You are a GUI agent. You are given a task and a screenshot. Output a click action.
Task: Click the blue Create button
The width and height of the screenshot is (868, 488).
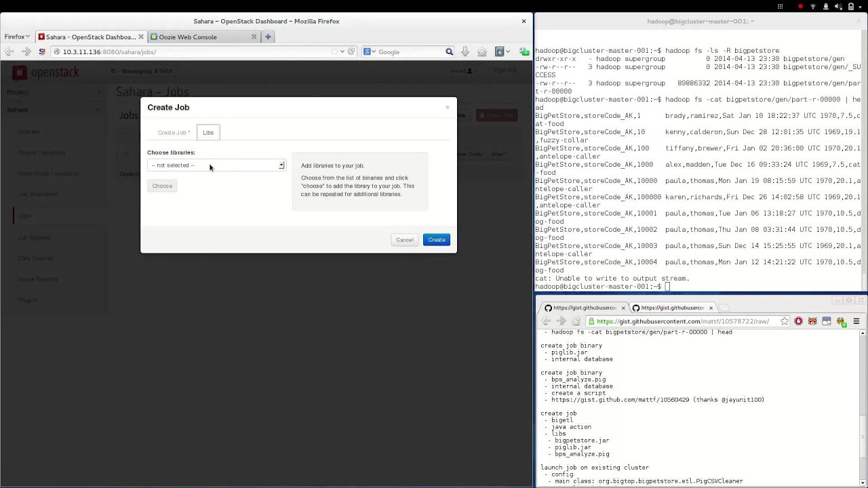[x=437, y=240]
